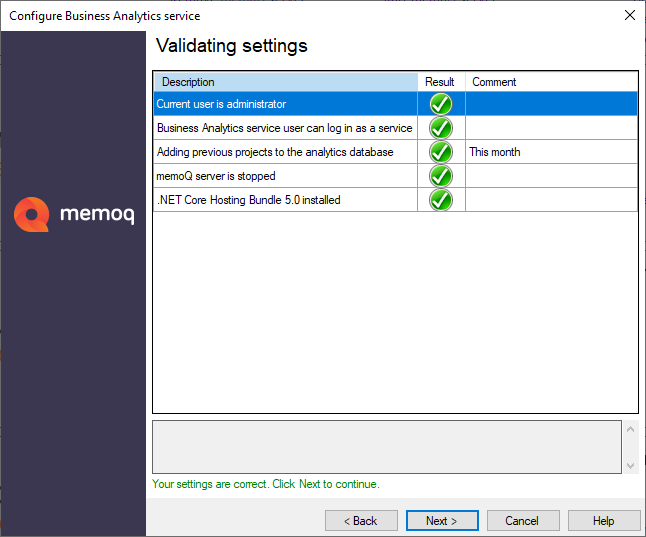Click checkmark for .NET Core Hosting Bundle row
Viewport: 646px width, 537px height.
441,200
